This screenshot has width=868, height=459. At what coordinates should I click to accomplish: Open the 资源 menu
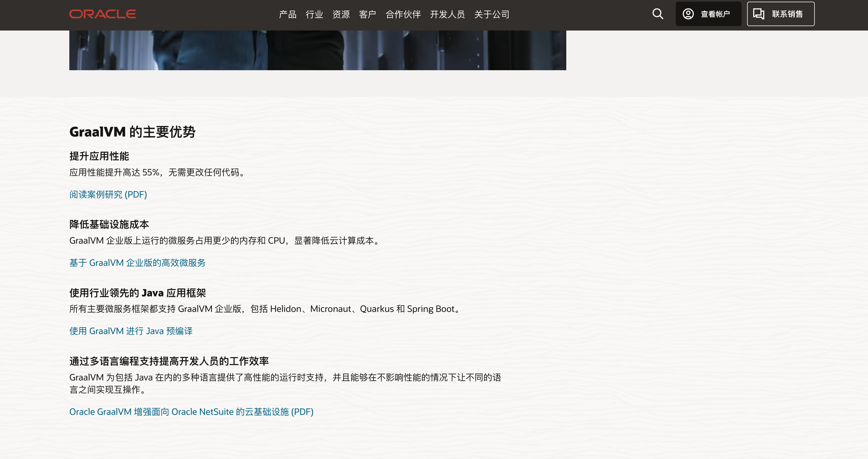(x=341, y=14)
